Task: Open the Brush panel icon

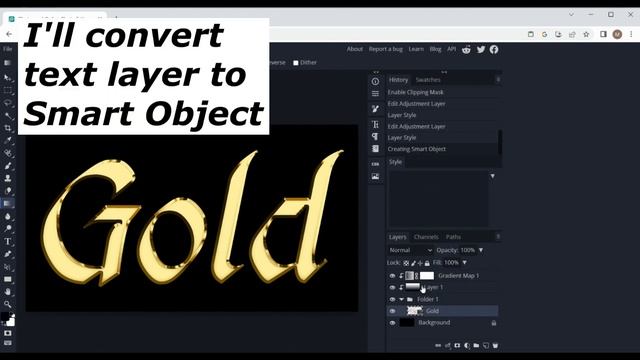Action: tap(375, 109)
